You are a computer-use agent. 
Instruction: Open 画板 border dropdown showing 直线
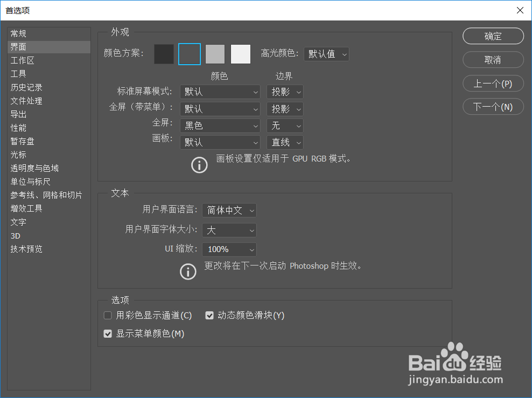pos(285,143)
